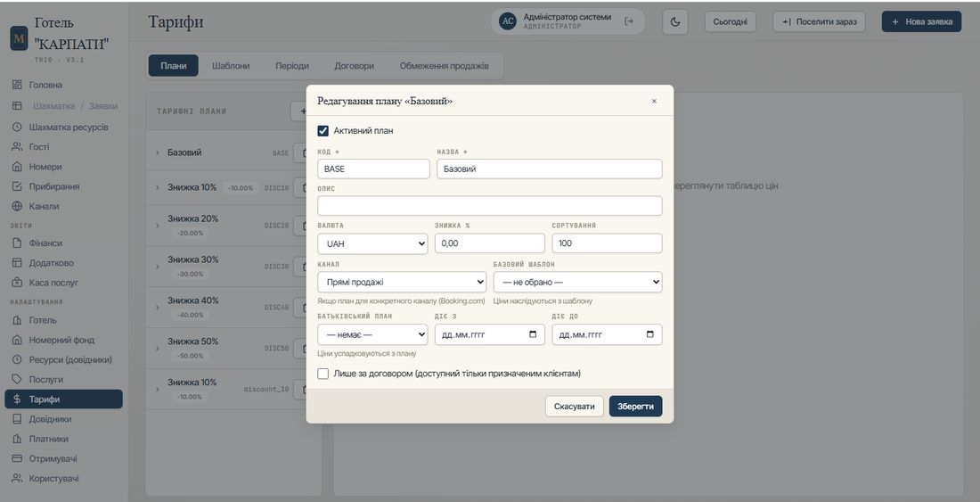Open Отримувачі card icon in sidebar
This screenshot has height=502, width=980.
pyautogui.click(x=18, y=459)
